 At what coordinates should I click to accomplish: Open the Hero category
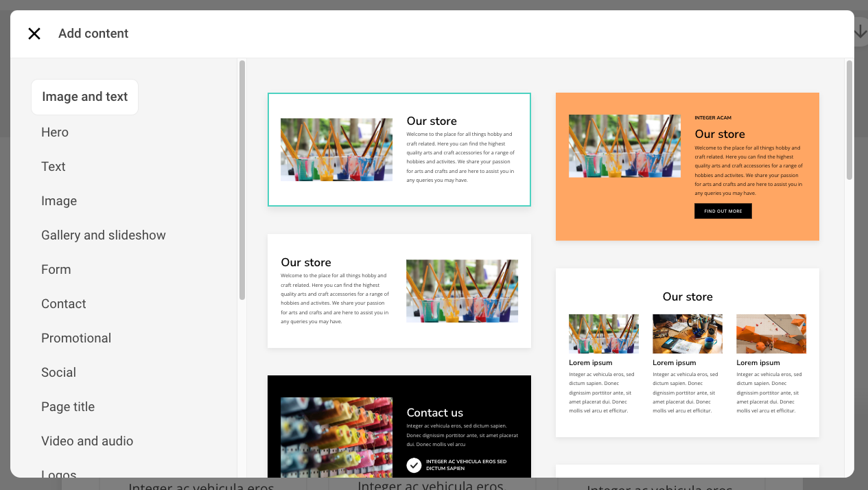(x=55, y=132)
